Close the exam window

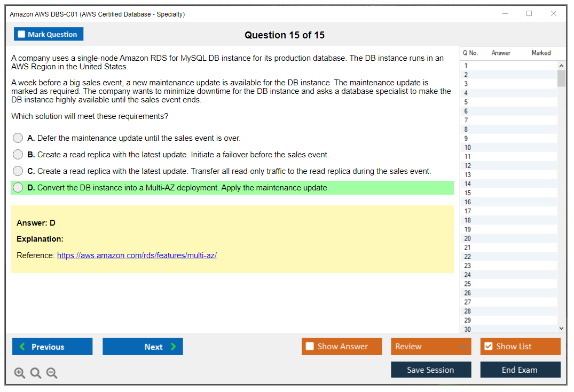tap(554, 14)
